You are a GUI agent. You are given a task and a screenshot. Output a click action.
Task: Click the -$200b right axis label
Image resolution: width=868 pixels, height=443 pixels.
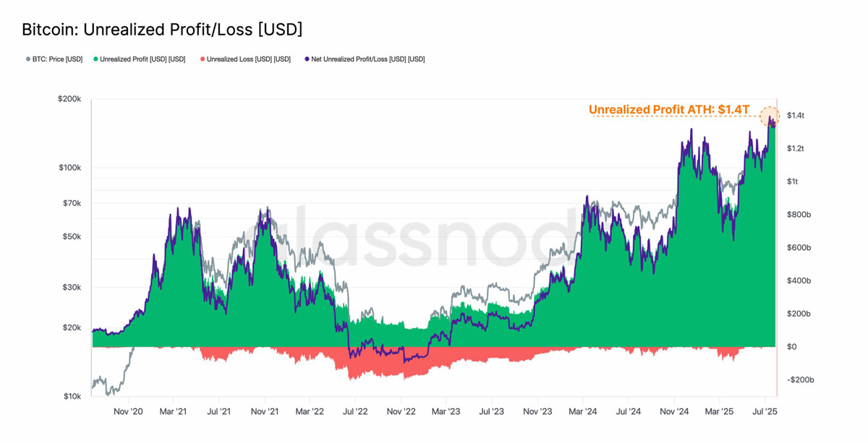point(799,380)
